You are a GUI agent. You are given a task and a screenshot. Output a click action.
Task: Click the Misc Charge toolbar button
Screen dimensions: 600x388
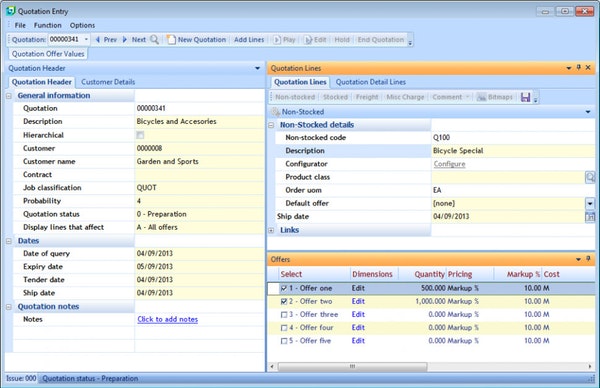(x=405, y=97)
